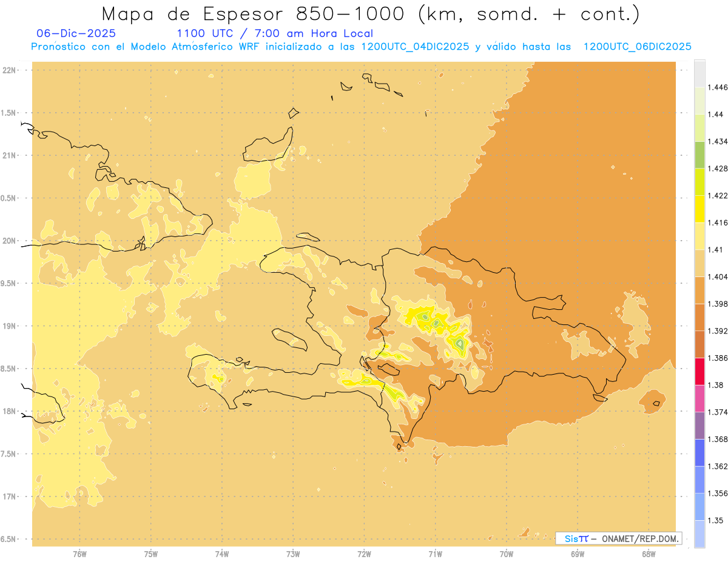Select the '18N' latitude label

pyautogui.click(x=10, y=411)
